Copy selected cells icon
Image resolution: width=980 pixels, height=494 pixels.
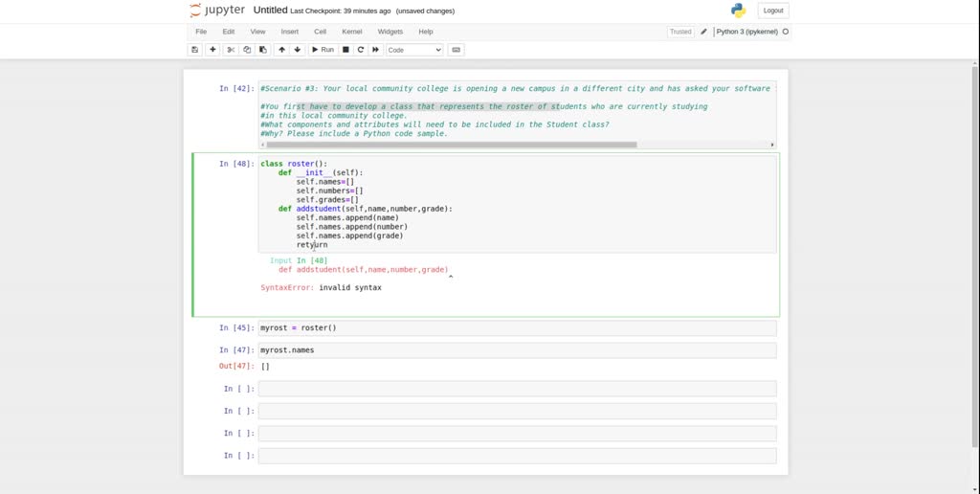[x=247, y=50]
